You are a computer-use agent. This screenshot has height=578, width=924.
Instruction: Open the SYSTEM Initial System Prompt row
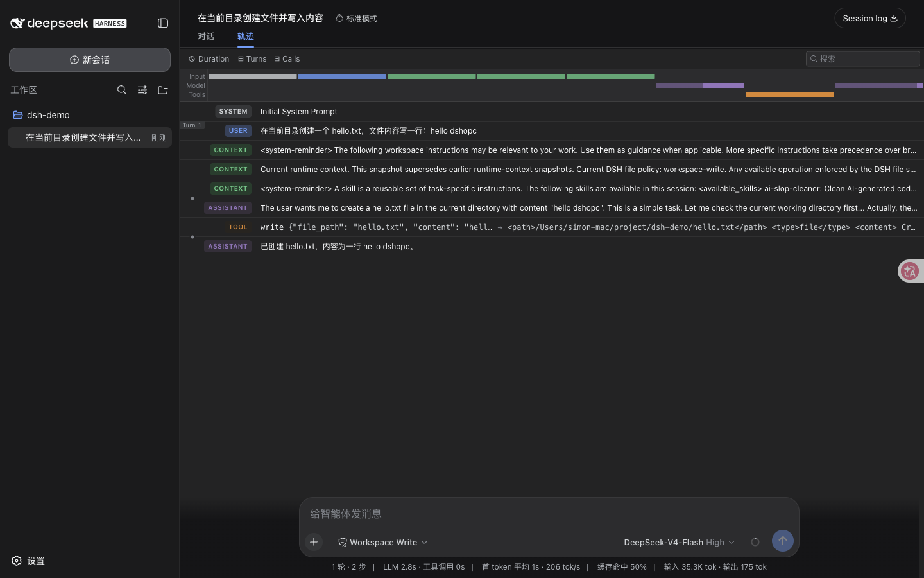[552, 112]
